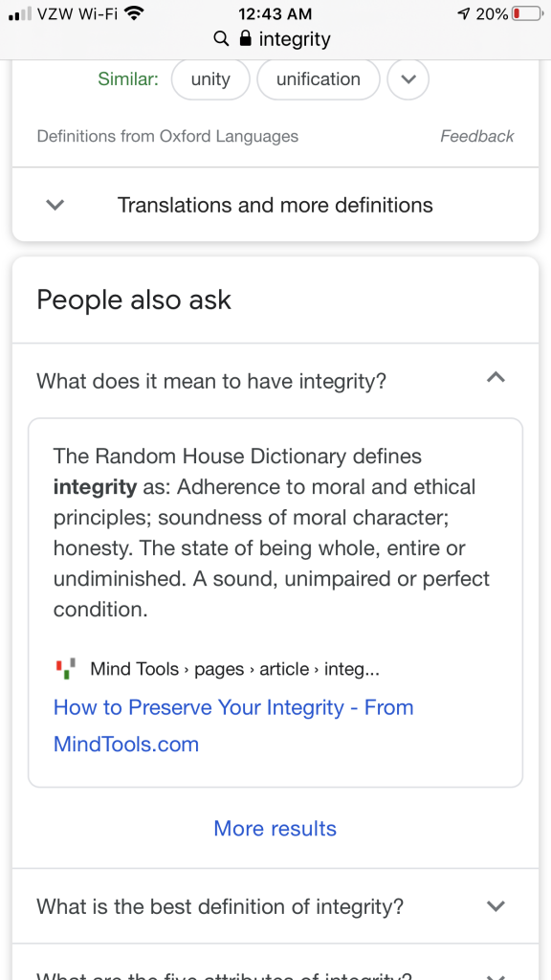Tap the location arrow status icon
The image size is (551, 980).
[x=463, y=13]
